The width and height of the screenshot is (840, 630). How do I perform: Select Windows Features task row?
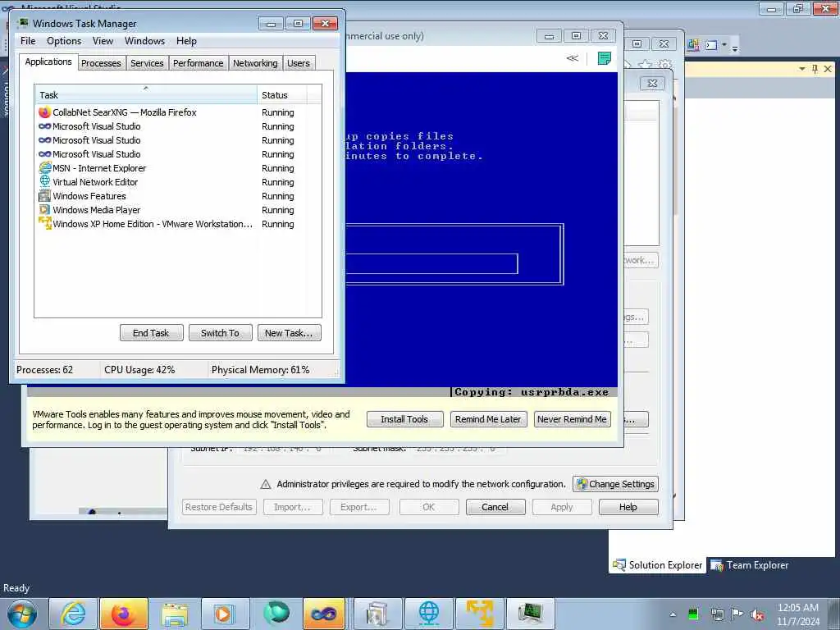click(x=177, y=196)
